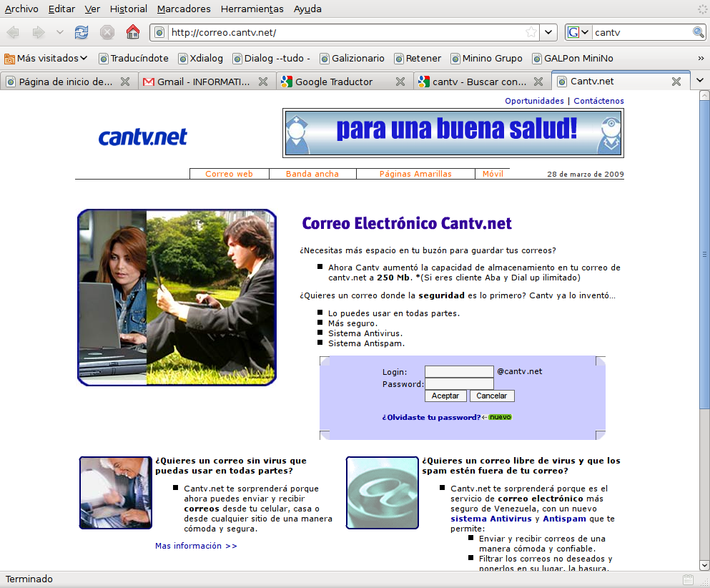Open the Archivo menu

pyautogui.click(x=21, y=9)
